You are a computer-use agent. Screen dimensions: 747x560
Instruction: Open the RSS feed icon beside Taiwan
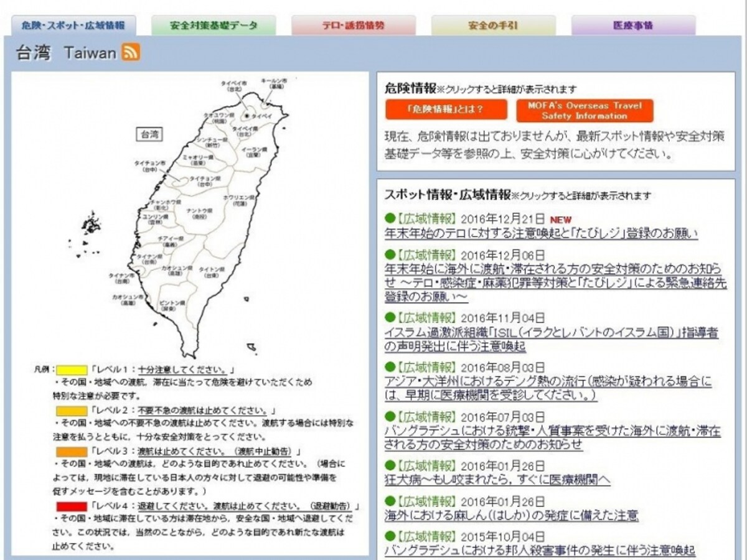pyautogui.click(x=131, y=53)
